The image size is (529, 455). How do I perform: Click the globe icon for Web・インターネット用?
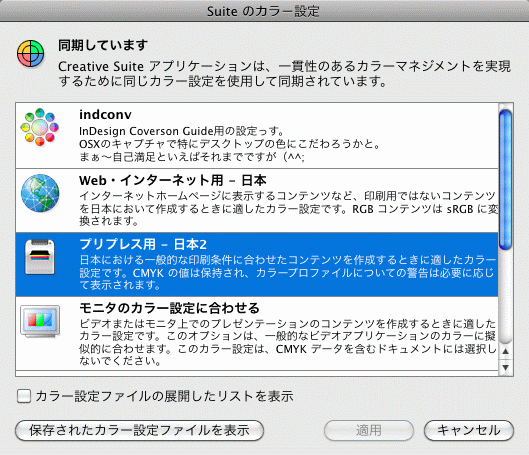(40, 193)
